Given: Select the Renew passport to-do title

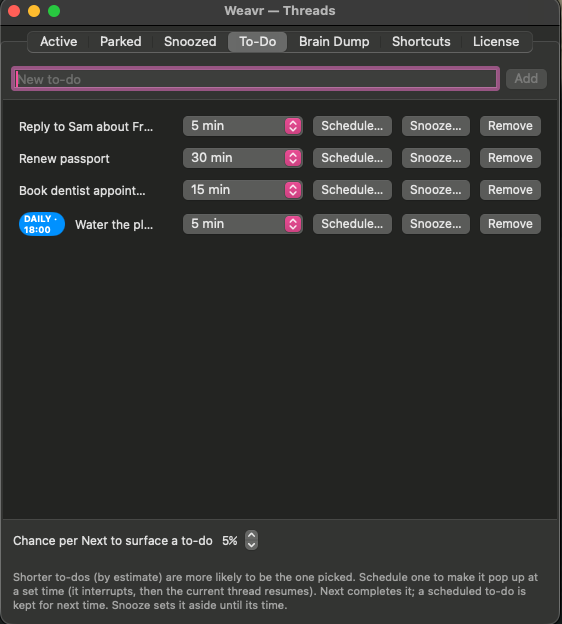Looking at the screenshot, I should coord(64,159).
